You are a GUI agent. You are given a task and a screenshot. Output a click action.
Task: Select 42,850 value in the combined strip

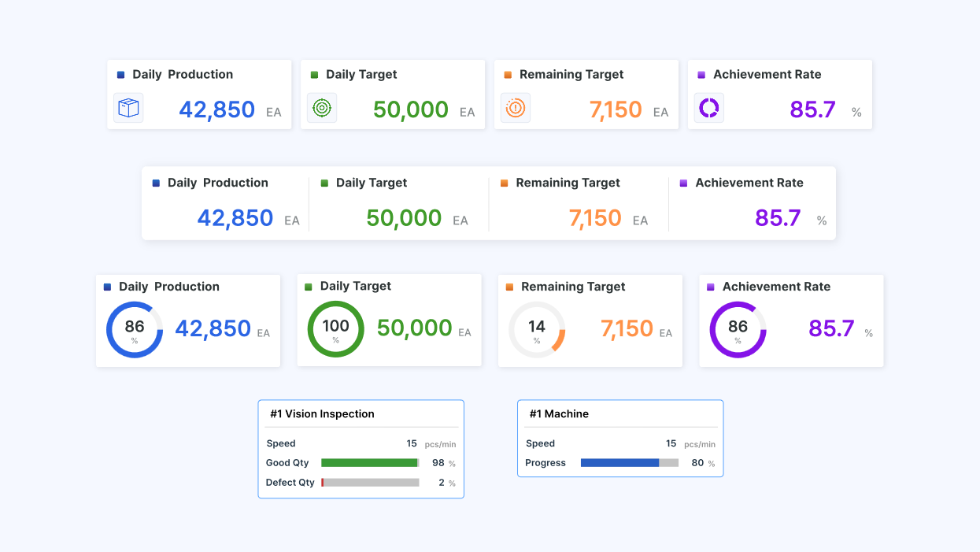click(235, 218)
